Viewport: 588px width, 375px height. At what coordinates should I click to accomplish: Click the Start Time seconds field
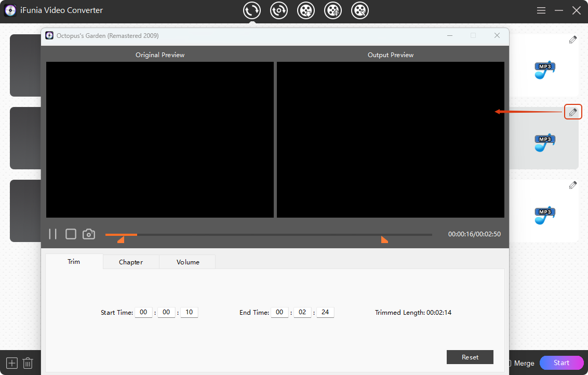click(189, 313)
